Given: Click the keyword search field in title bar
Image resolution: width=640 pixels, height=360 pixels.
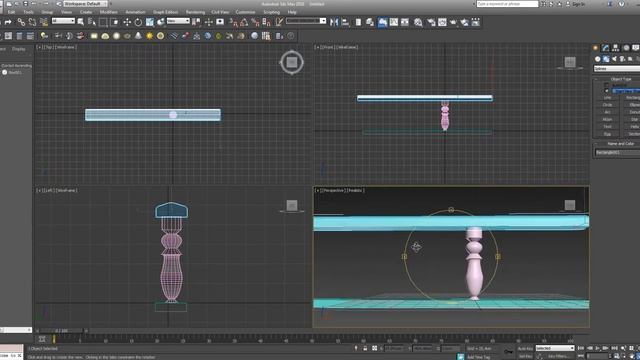Looking at the screenshot, I should pos(507,4).
